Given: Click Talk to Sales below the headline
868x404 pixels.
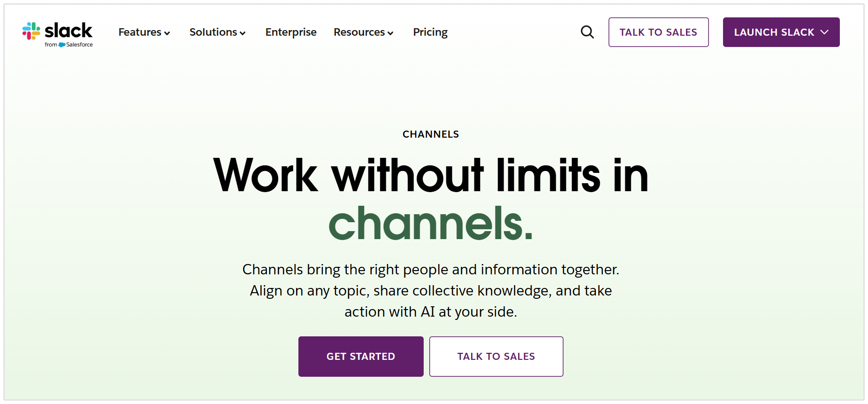Looking at the screenshot, I should (x=496, y=356).
